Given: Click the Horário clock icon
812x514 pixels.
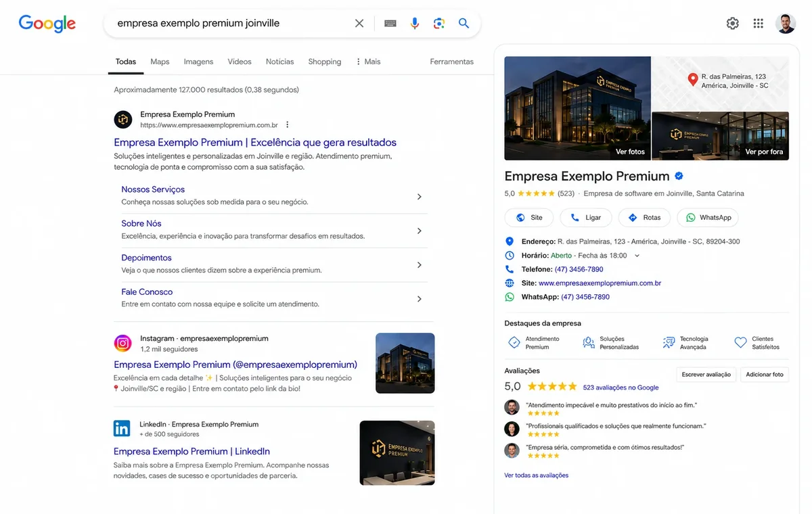Looking at the screenshot, I should click(x=510, y=256).
